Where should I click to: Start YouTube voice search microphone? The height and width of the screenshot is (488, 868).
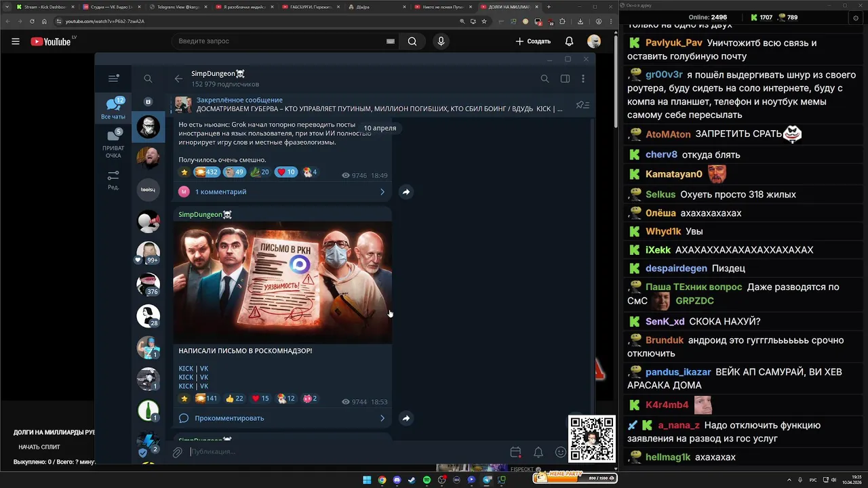coord(441,41)
